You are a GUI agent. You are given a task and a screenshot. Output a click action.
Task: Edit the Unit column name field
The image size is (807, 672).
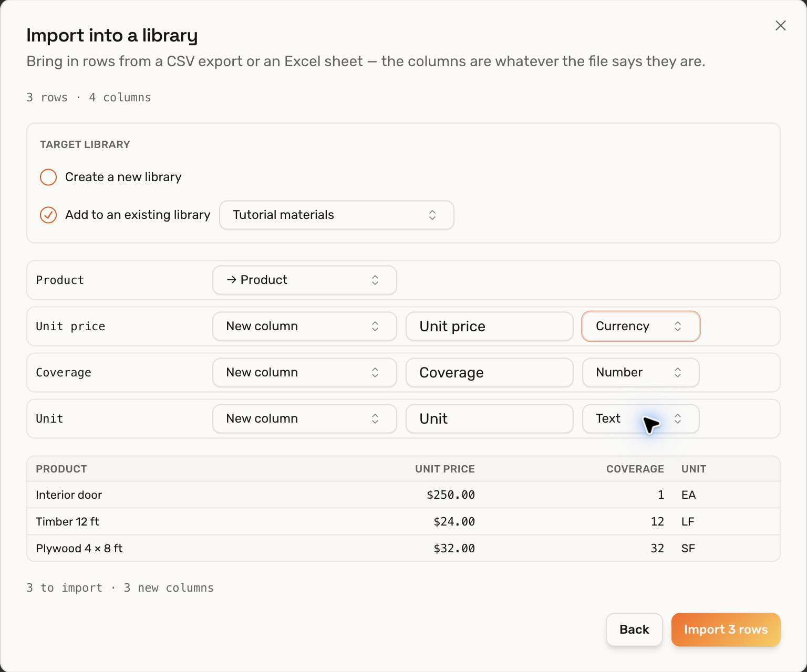(x=489, y=418)
